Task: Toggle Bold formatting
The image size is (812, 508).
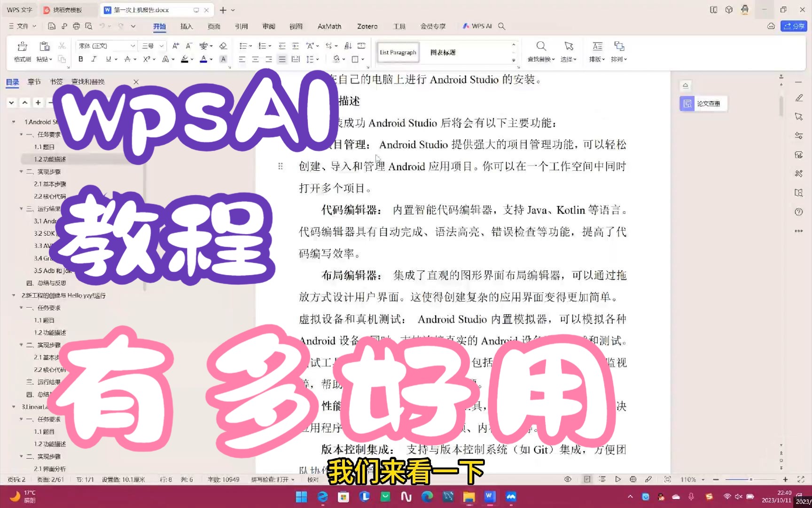Action: pos(81,59)
